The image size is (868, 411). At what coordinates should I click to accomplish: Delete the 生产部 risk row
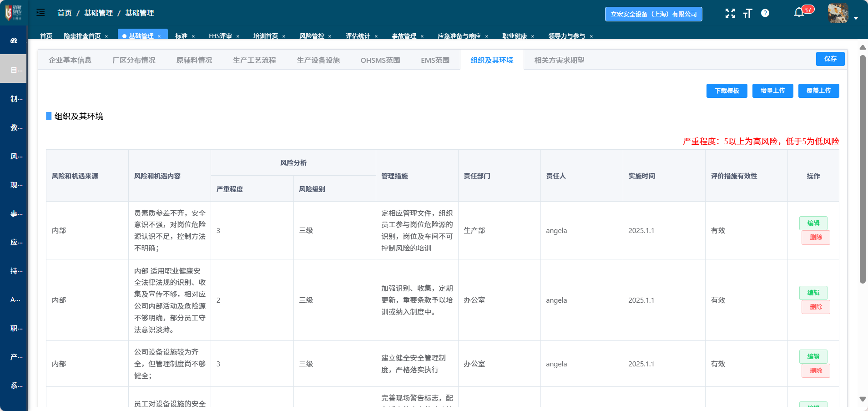tap(816, 237)
